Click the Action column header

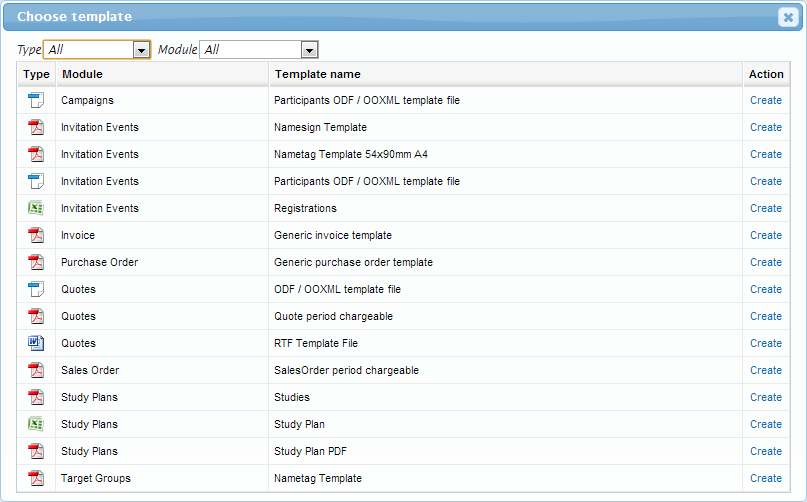pyautogui.click(x=766, y=74)
